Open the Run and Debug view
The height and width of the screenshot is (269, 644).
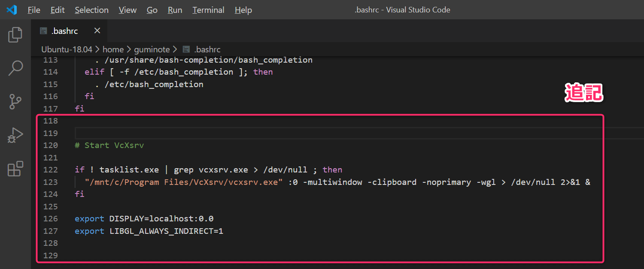tap(15, 136)
